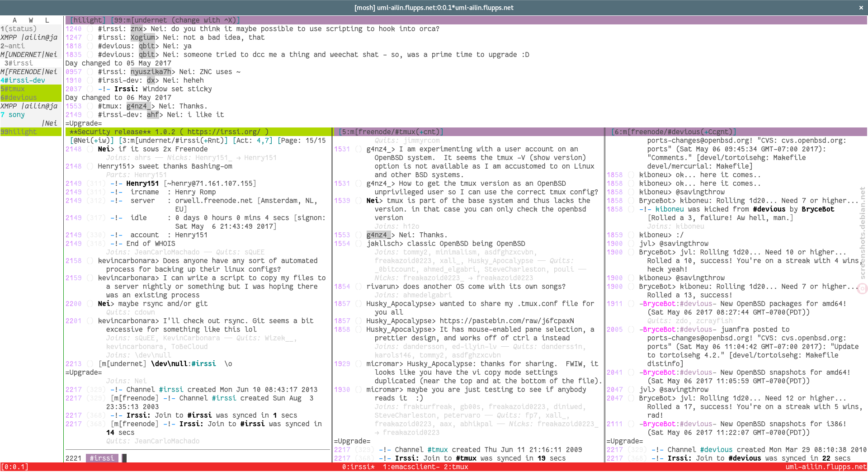
Task: Click nick nyuszika7h in the hilight pane
Action: (x=151, y=72)
